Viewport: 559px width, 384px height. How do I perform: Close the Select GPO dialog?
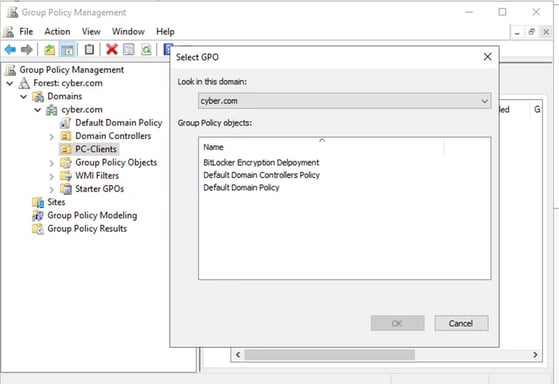tap(487, 57)
